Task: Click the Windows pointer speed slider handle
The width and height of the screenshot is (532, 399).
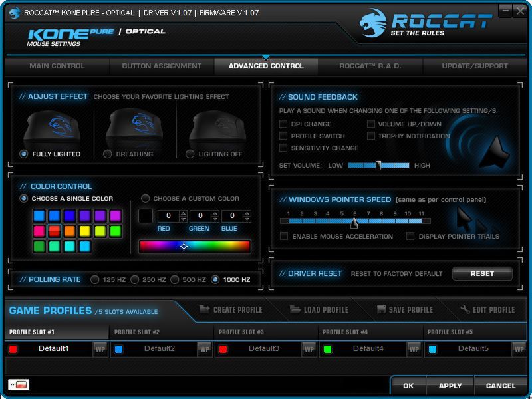Action: click(x=354, y=223)
